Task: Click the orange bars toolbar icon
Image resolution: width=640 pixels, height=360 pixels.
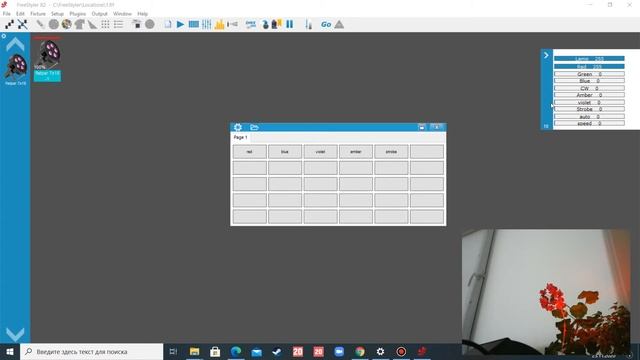Action: pos(219,24)
